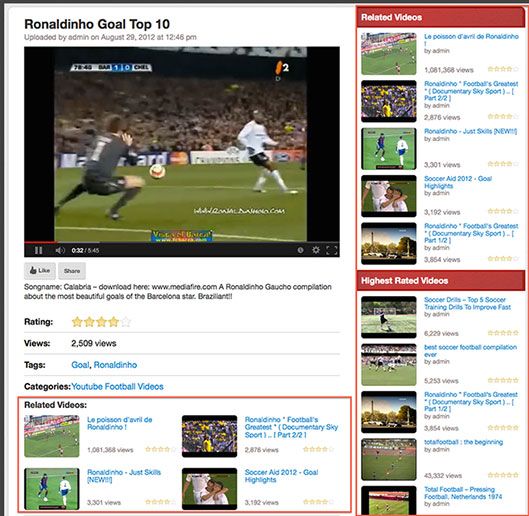529x516 pixels.
Task: Mute the video using the speaker icon
Action: pos(60,250)
